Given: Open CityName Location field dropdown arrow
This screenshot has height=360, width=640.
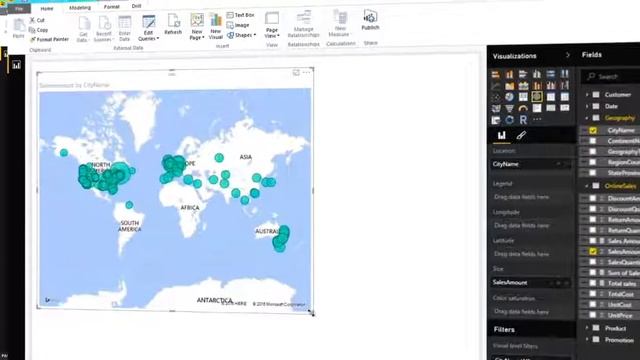Looking at the screenshot, I should [x=558, y=164].
